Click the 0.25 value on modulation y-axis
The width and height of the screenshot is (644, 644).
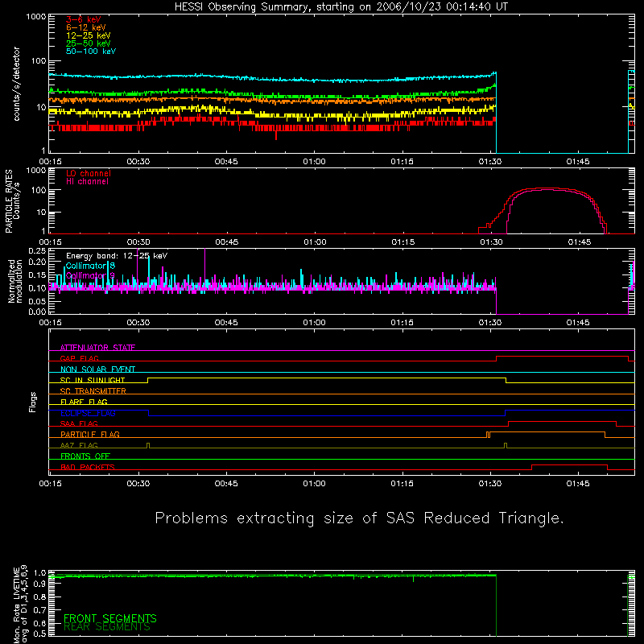point(37,250)
